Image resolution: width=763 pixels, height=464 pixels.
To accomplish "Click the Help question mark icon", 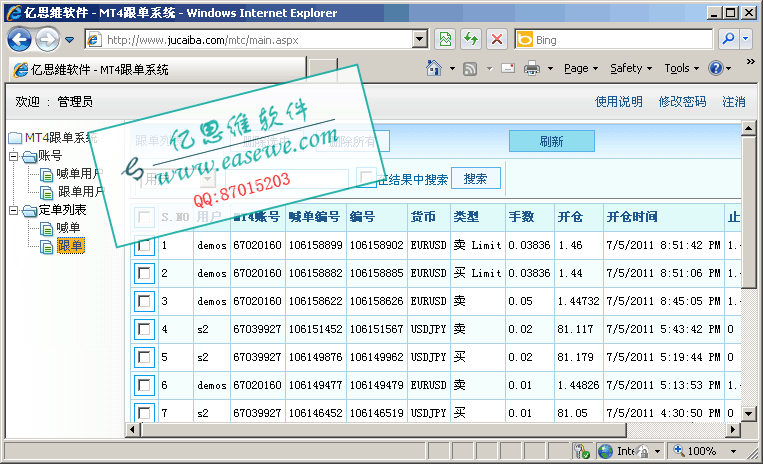I will 715,69.
